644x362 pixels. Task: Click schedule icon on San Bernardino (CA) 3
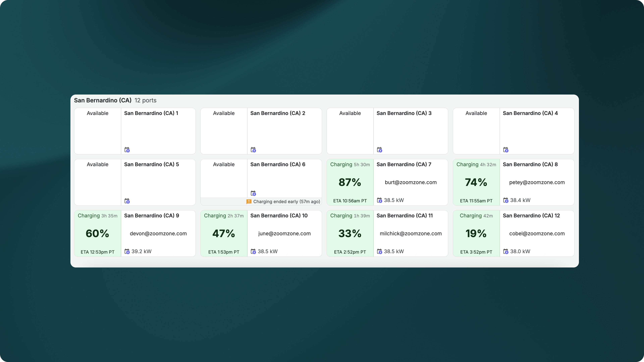click(x=380, y=150)
